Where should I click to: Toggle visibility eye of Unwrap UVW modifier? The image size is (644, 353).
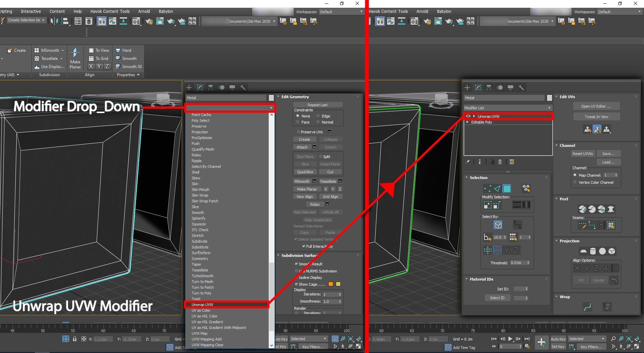click(x=468, y=116)
